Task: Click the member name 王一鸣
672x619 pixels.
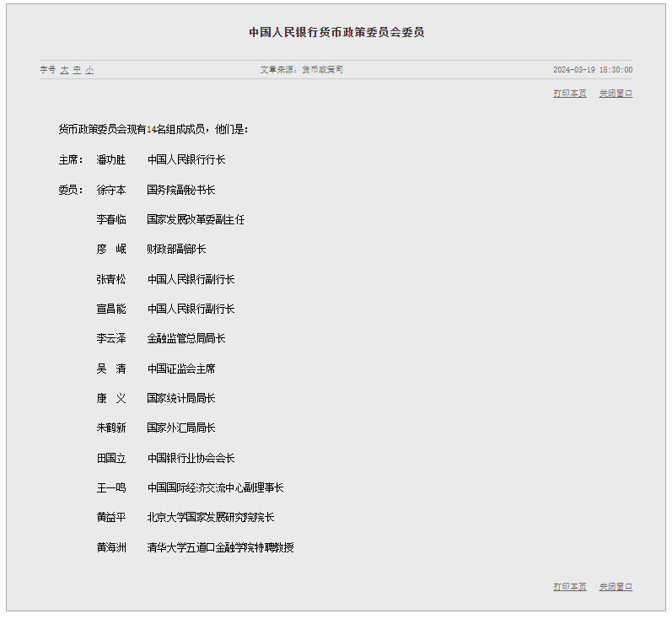Action: pyautogui.click(x=111, y=487)
